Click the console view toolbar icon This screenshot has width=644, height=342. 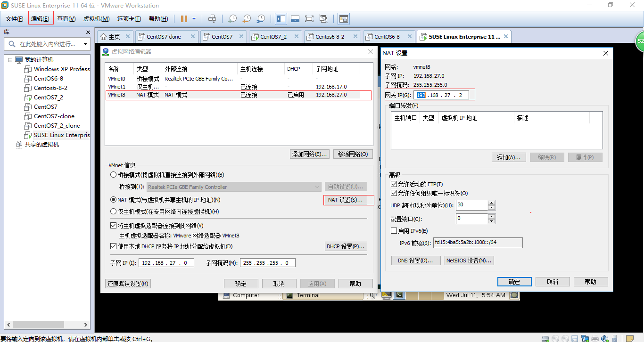pos(344,19)
